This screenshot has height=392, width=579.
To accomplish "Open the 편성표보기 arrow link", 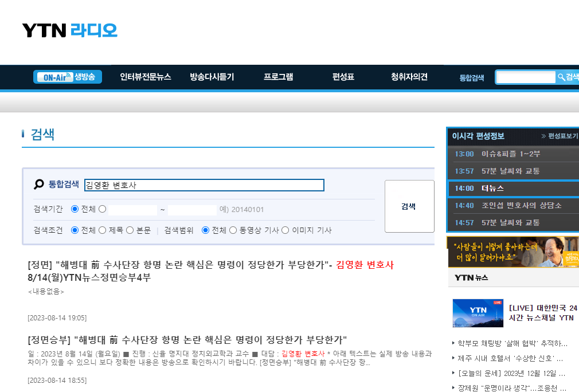I will pos(560,136).
